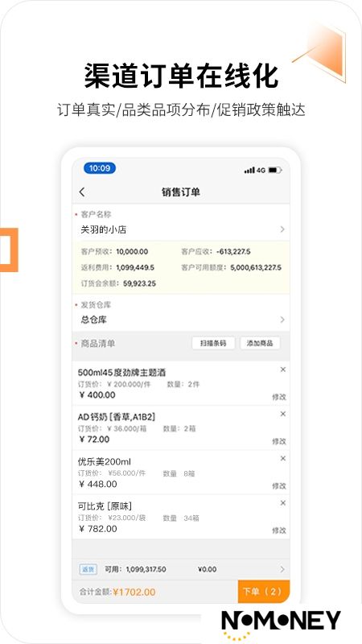This screenshot has width=362, height=644.
Task: Tap total amount ¥1702.00
Action: [x=134, y=592]
